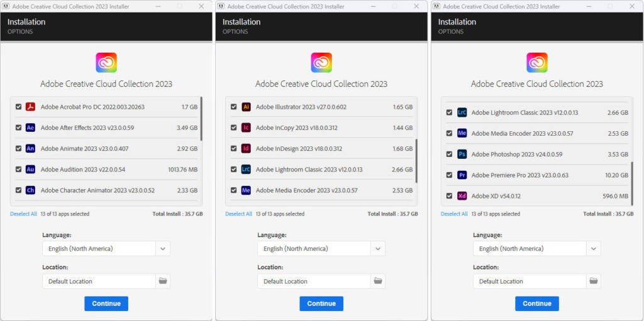644x321 pixels.
Task: Click English (North America) field in right window
Action: pos(530,248)
